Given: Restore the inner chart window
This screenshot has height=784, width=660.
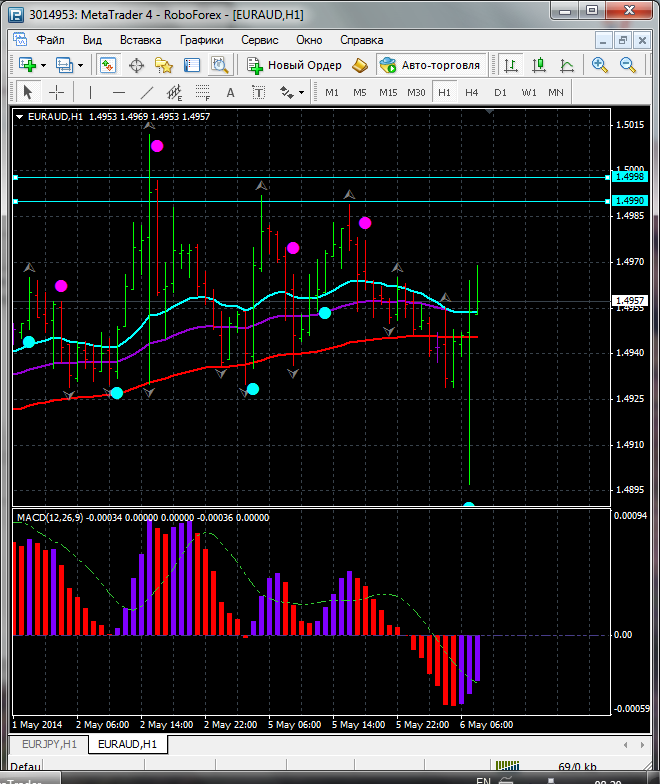Looking at the screenshot, I should (x=622, y=40).
